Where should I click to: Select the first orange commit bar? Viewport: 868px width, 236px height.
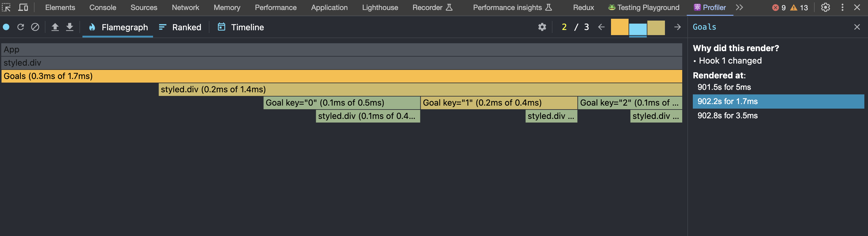(619, 27)
